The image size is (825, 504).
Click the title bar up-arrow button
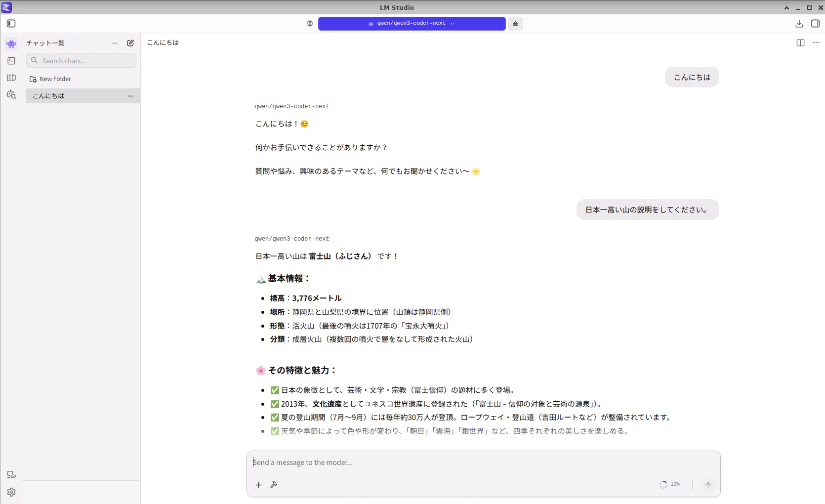tap(786, 7)
